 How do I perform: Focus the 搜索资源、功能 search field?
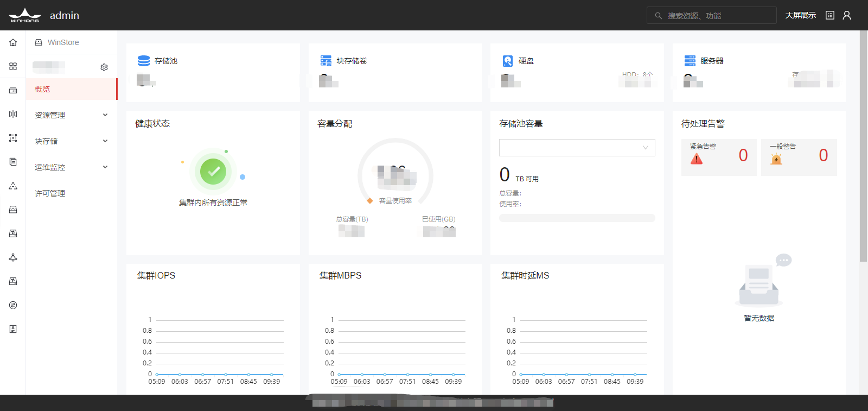click(x=712, y=15)
